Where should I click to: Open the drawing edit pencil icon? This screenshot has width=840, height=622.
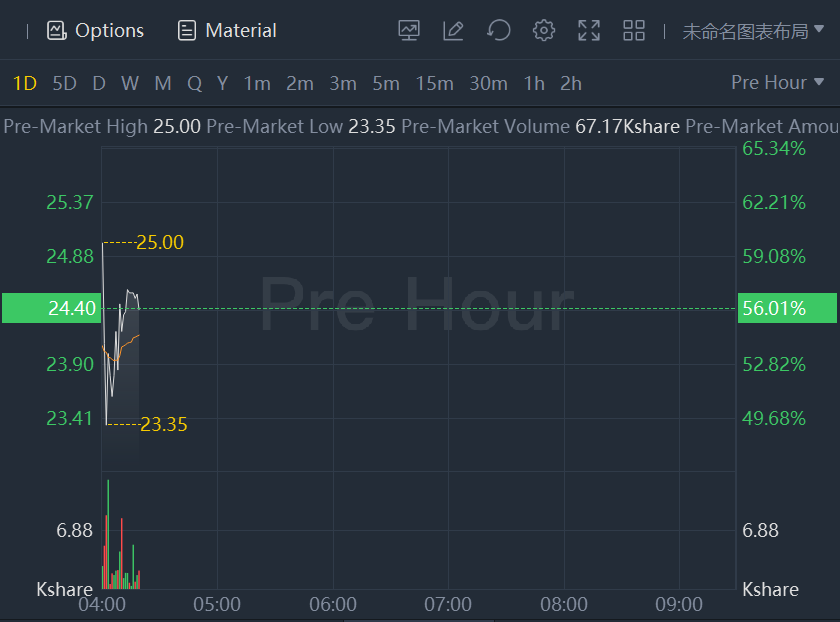453,31
